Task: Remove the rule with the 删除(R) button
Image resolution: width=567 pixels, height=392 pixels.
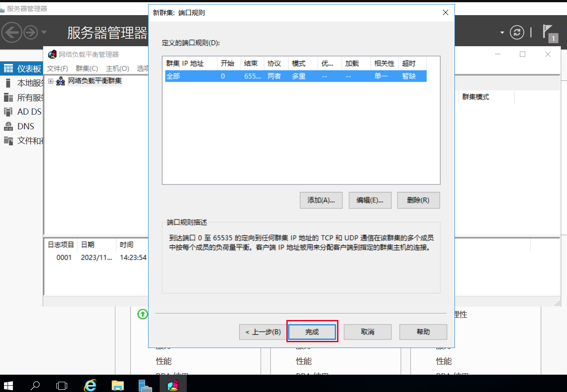Action: 418,200
